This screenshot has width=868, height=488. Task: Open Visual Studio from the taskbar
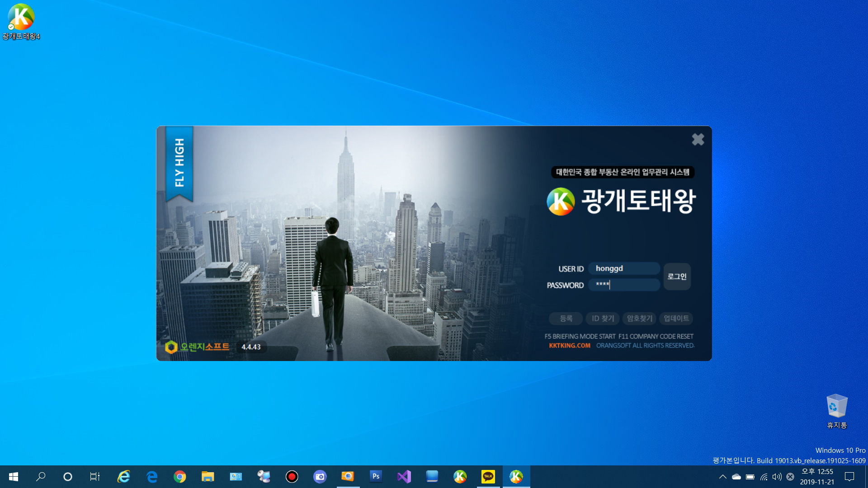404,476
